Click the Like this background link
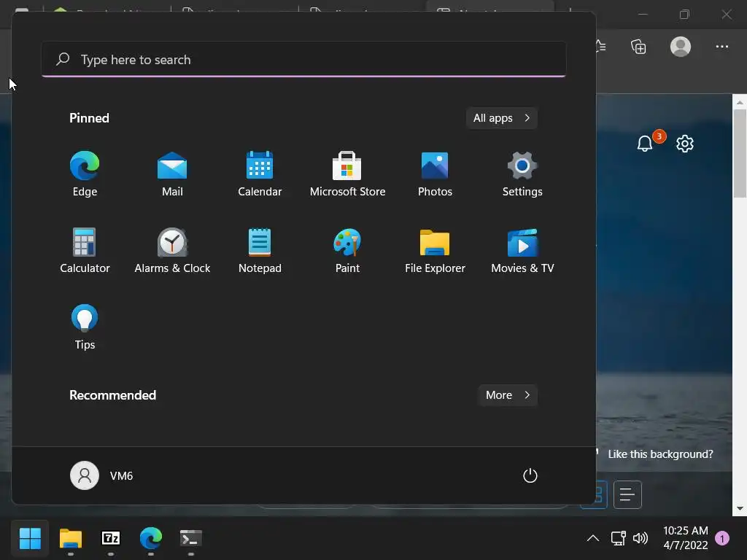Image resolution: width=747 pixels, height=560 pixels. [660, 454]
